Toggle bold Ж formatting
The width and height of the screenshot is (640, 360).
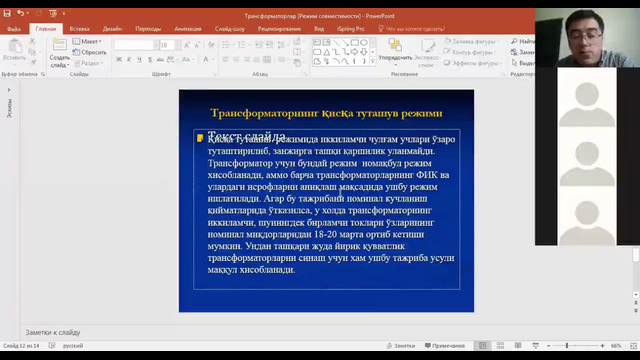pyautogui.click(x=119, y=60)
